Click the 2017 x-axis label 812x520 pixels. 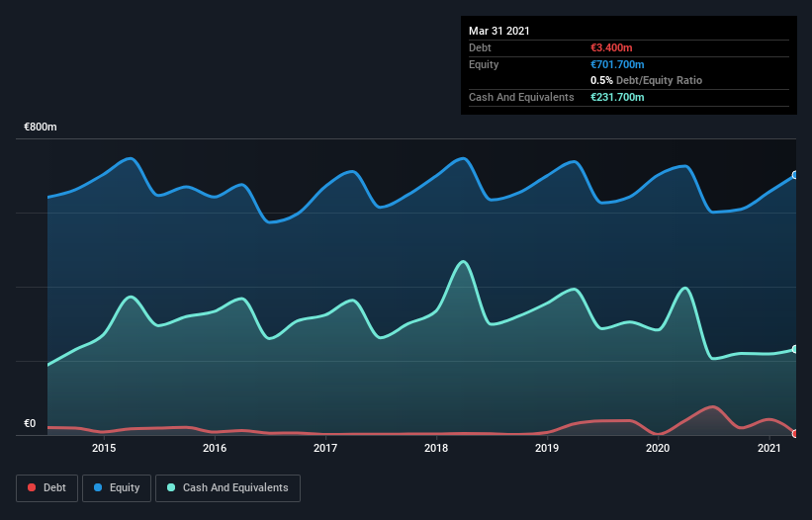click(x=325, y=448)
